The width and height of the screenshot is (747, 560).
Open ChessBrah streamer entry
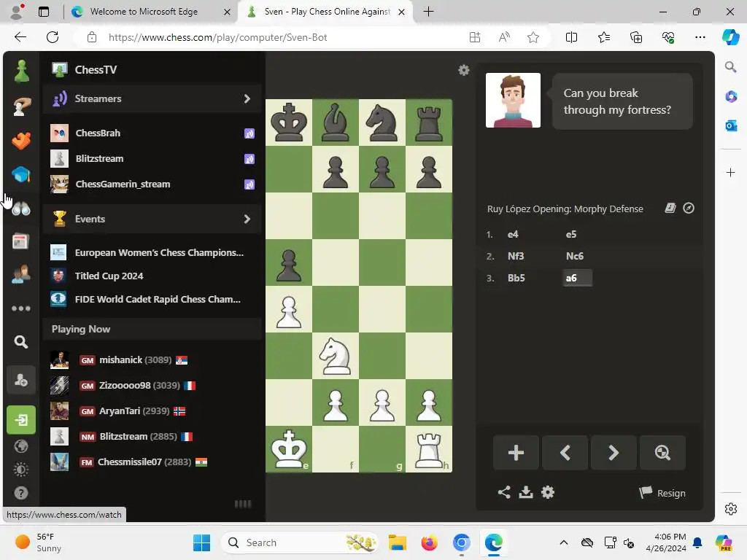click(152, 133)
